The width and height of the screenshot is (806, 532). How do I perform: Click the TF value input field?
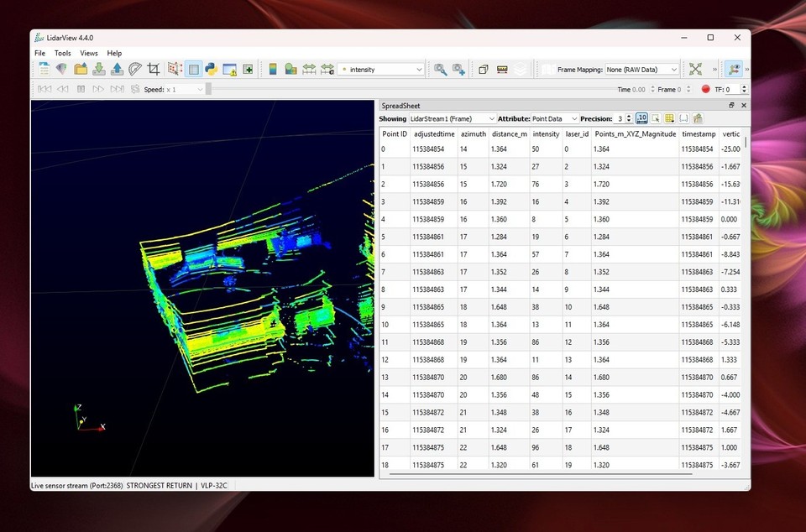pos(732,89)
